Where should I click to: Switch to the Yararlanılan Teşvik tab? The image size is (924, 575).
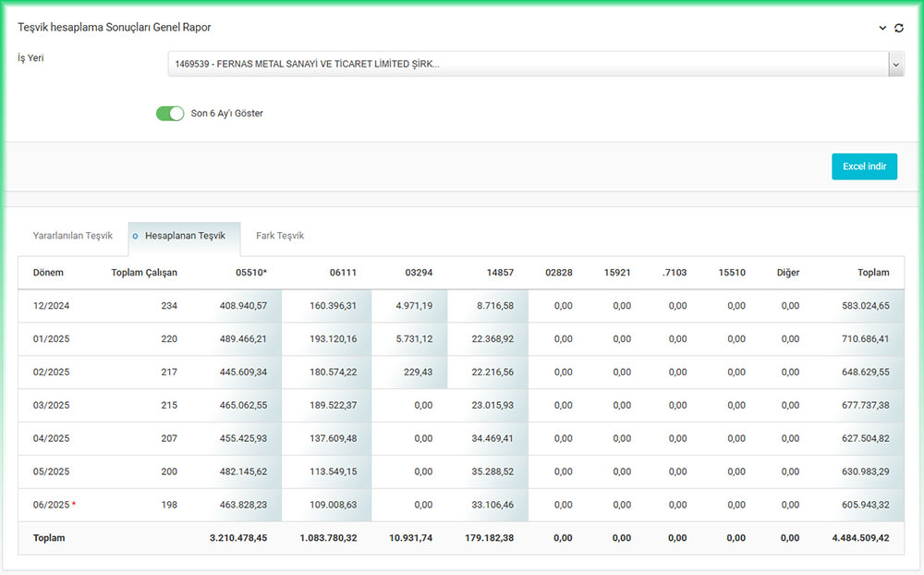coord(73,236)
